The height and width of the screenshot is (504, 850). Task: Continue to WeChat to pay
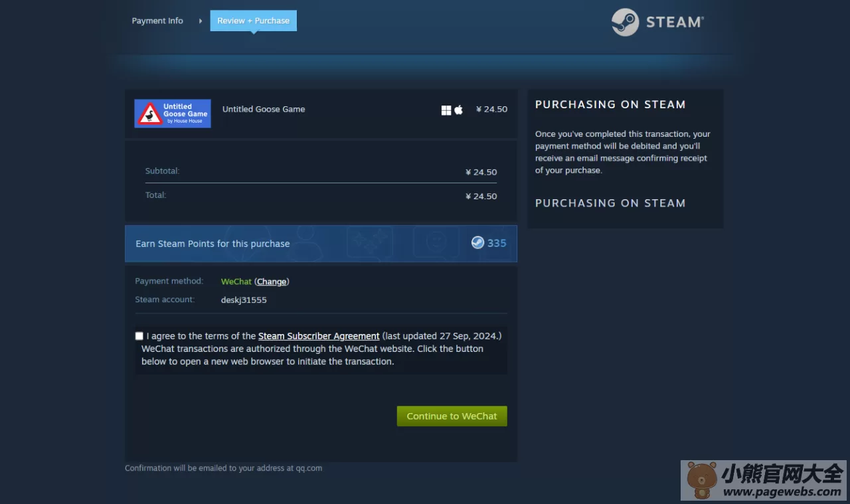[x=452, y=416]
